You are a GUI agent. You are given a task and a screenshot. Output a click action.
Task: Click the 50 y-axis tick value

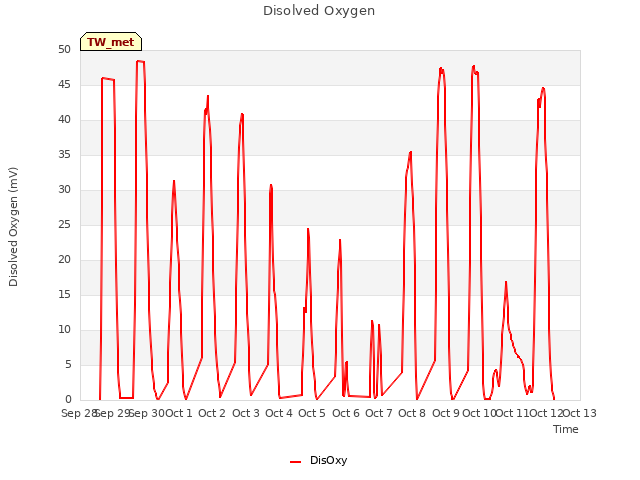(64, 50)
